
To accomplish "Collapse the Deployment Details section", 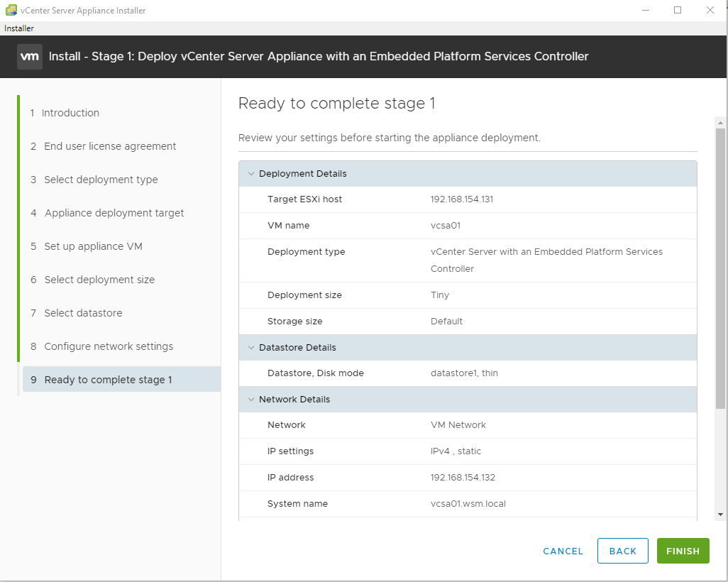I will 251,174.
